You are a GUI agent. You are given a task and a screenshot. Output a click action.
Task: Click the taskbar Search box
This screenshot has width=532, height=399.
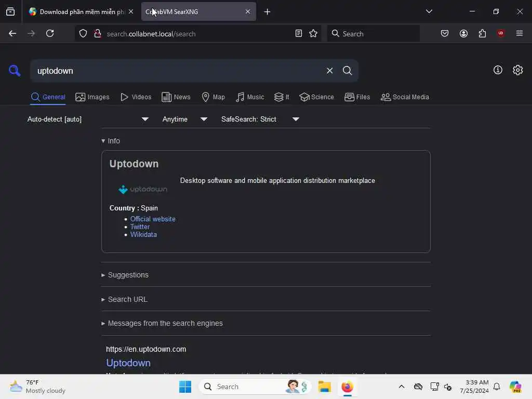coord(255,387)
